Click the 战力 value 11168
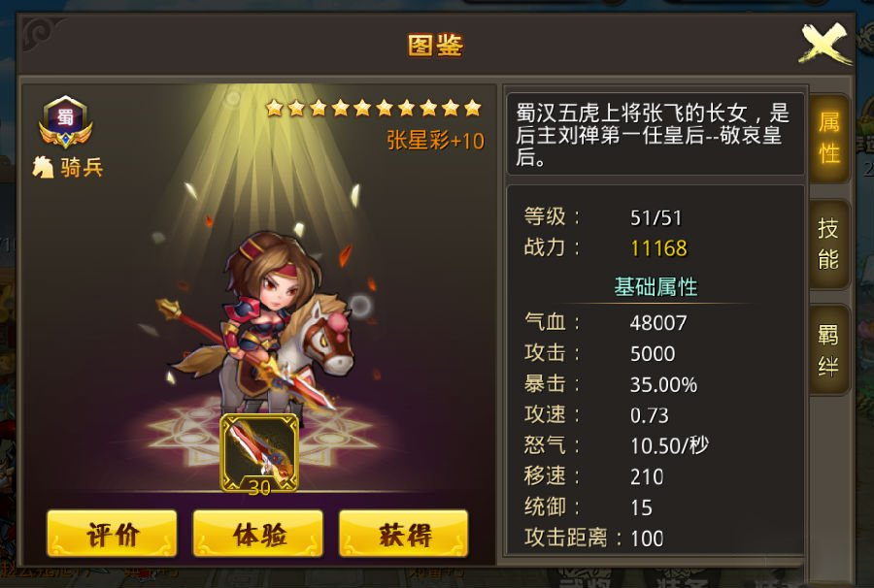 tap(658, 248)
